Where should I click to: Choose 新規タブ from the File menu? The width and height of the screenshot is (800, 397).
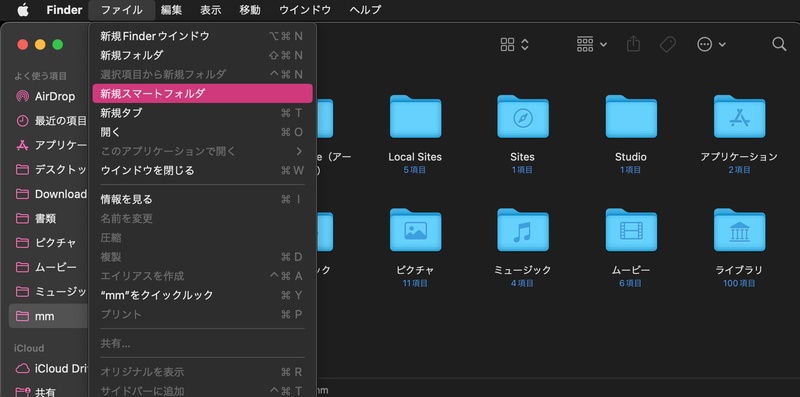202,113
